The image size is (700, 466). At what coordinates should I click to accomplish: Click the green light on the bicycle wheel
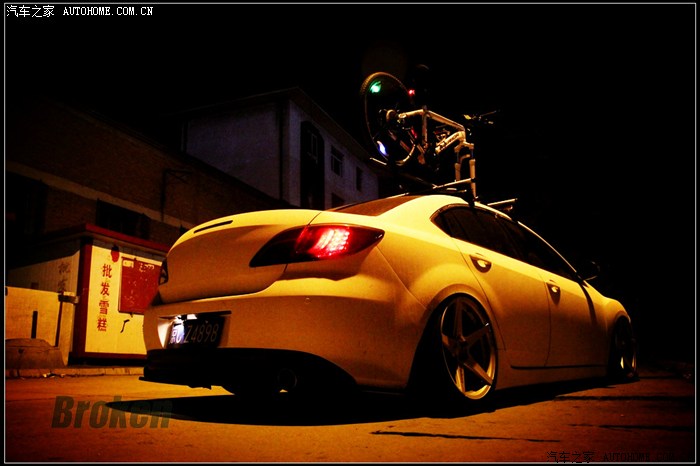click(x=376, y=87)
